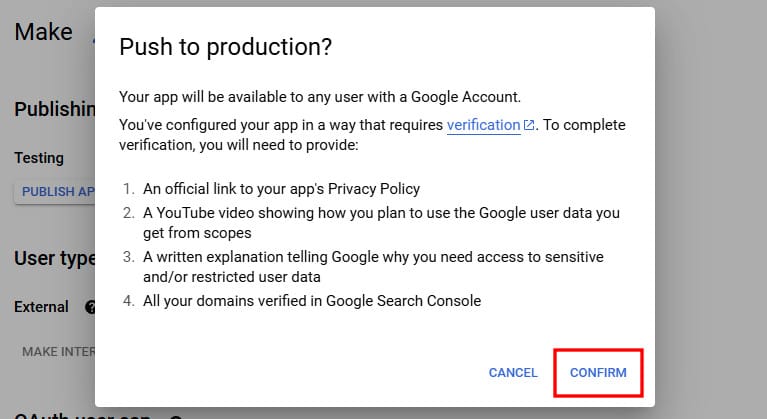Cancel the Push to production dialog
Screen dimensions: 767x419
pos(513,373)
